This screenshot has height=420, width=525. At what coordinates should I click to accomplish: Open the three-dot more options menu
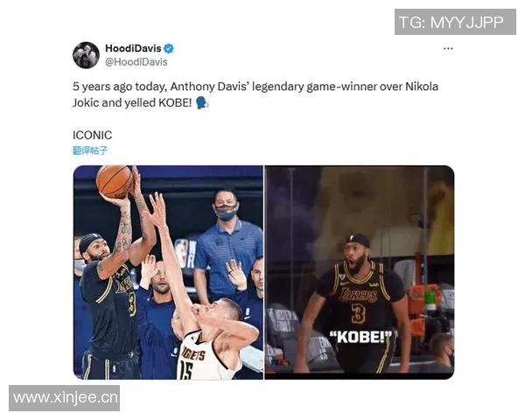click(x=448, y=49)
